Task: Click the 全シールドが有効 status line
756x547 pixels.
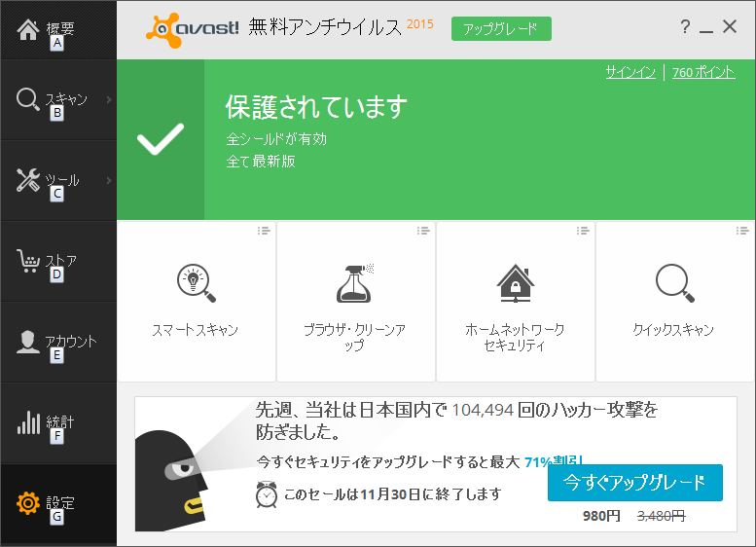Action: click(x=276, y=139)
